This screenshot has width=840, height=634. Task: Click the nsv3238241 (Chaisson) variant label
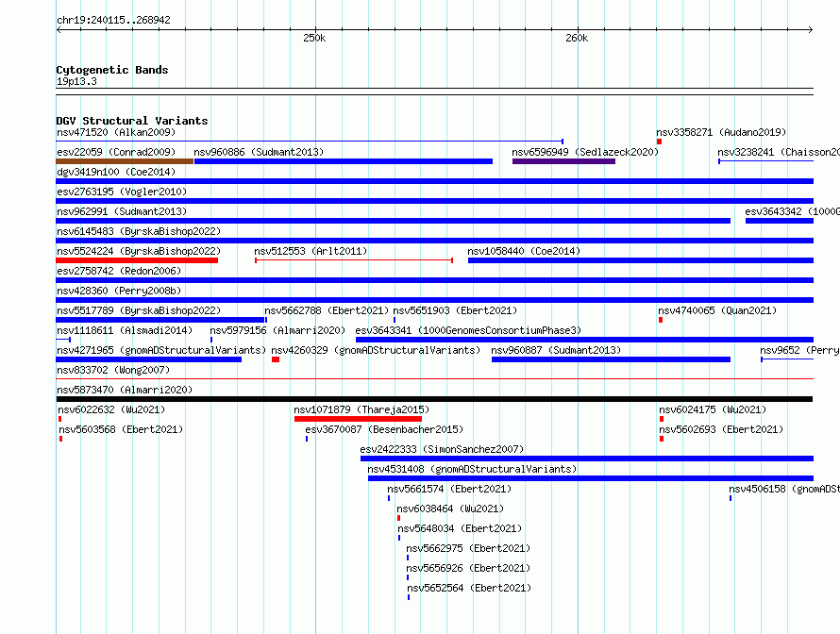tap(779, 152)
